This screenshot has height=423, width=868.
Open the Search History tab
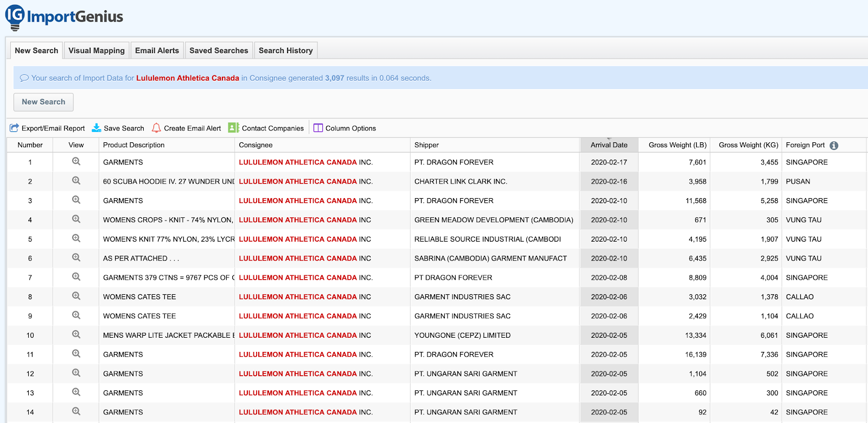click(x=286, y=50)
